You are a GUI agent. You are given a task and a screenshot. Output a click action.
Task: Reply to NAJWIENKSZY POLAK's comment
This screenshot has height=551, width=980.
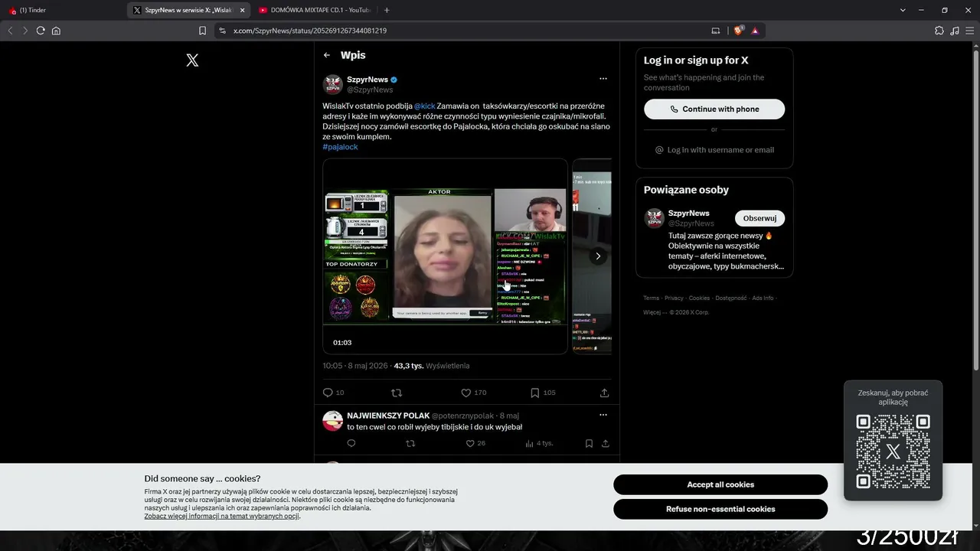tap(351, 443)
